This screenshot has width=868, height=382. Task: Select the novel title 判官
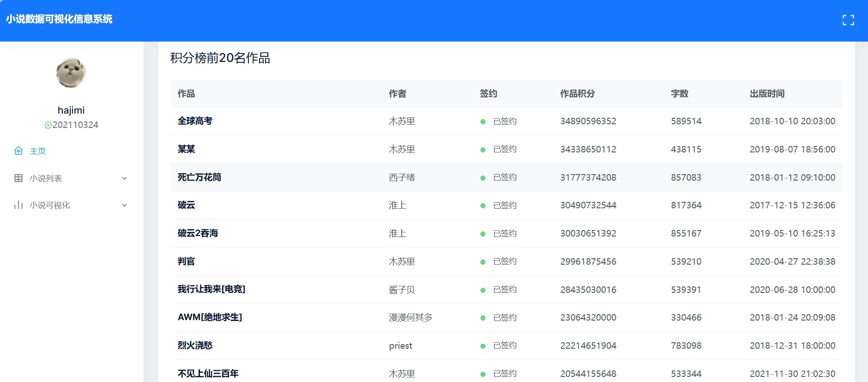click(186, 261)
